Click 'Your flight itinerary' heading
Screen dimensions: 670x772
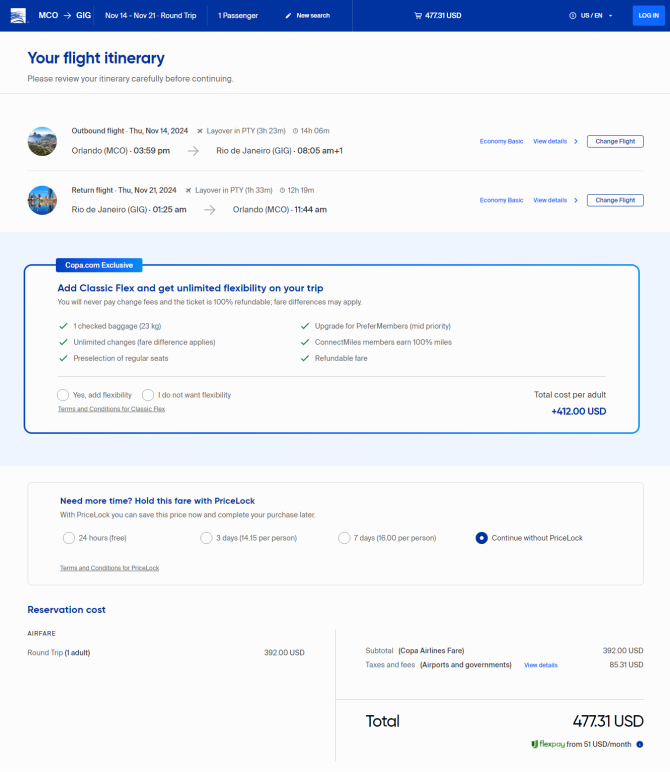click(96, 58)
